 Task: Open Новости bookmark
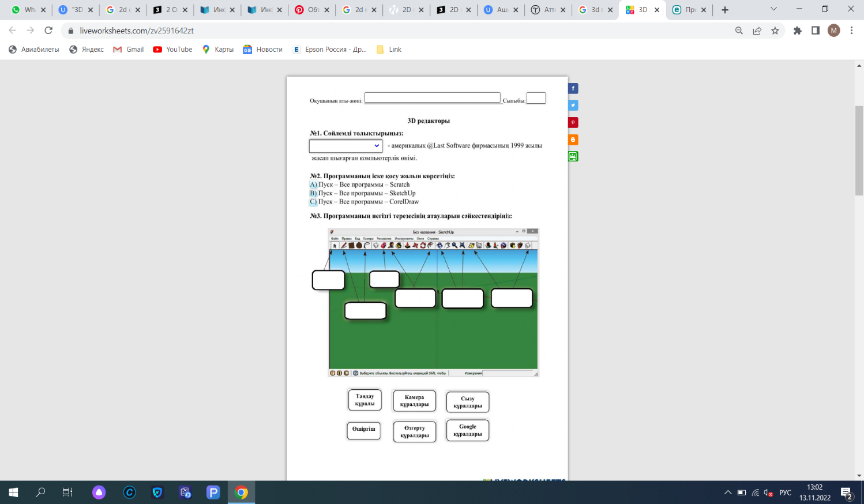click(x=263, y=50)
